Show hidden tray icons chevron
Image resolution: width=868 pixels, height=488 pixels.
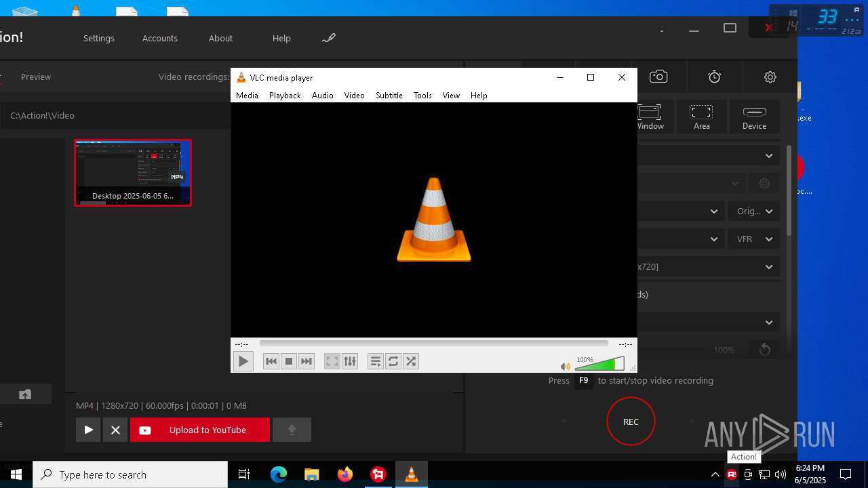pos(715,474)
